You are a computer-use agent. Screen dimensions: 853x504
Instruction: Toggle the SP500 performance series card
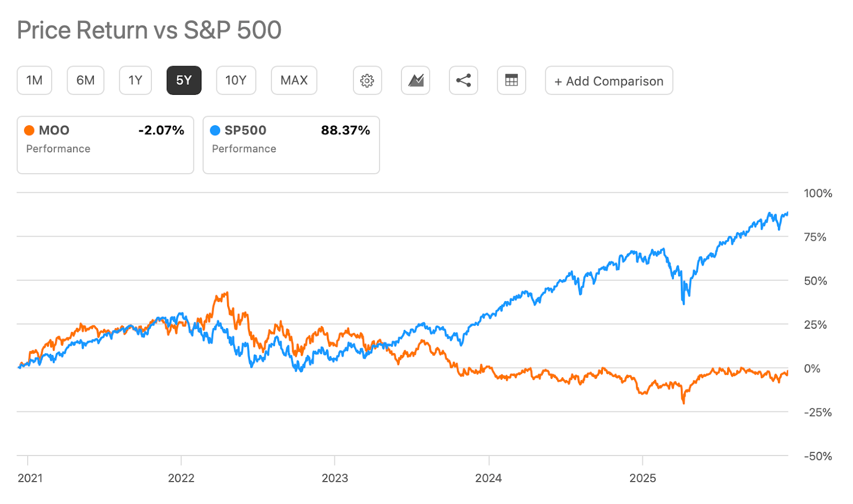pos(291,145)
